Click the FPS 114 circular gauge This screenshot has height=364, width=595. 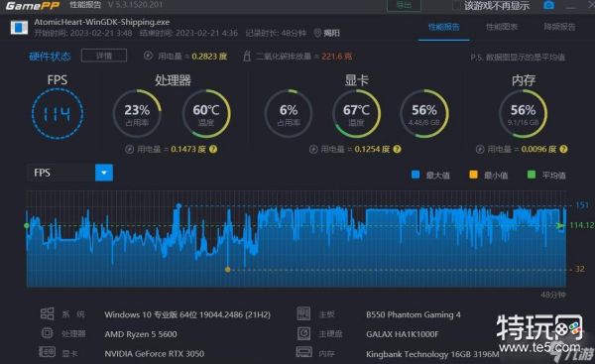(x=58, y=114)
